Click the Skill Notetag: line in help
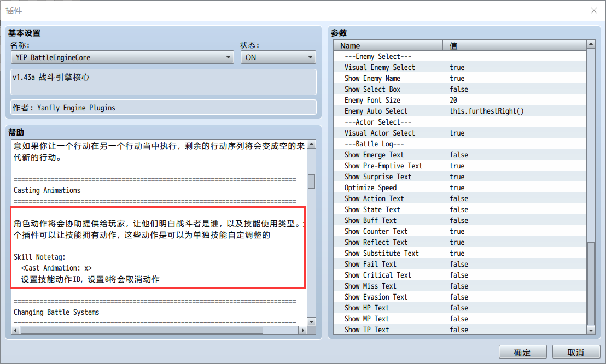 39,257
